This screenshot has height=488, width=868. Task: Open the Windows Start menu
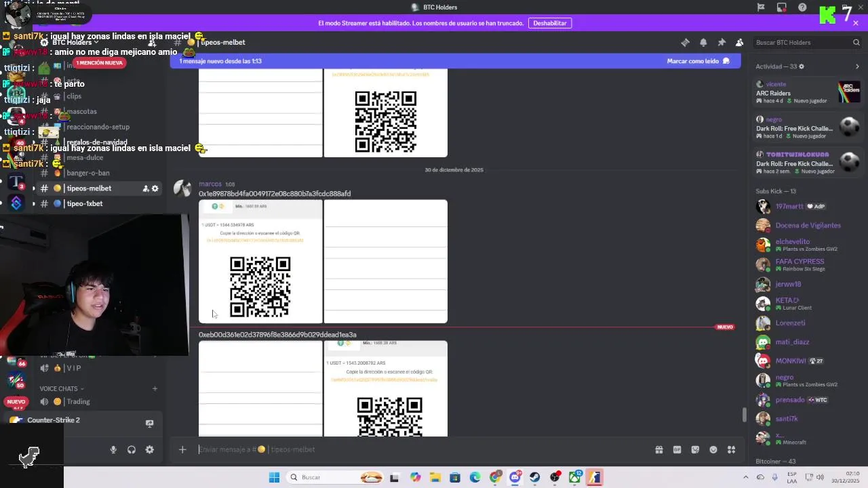[x=274, y=477]
